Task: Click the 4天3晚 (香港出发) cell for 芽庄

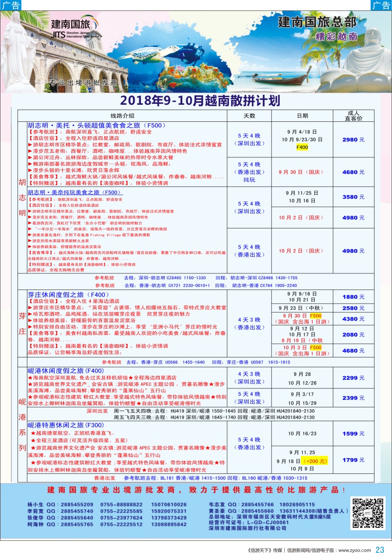Action: click(x=249, y=323)
